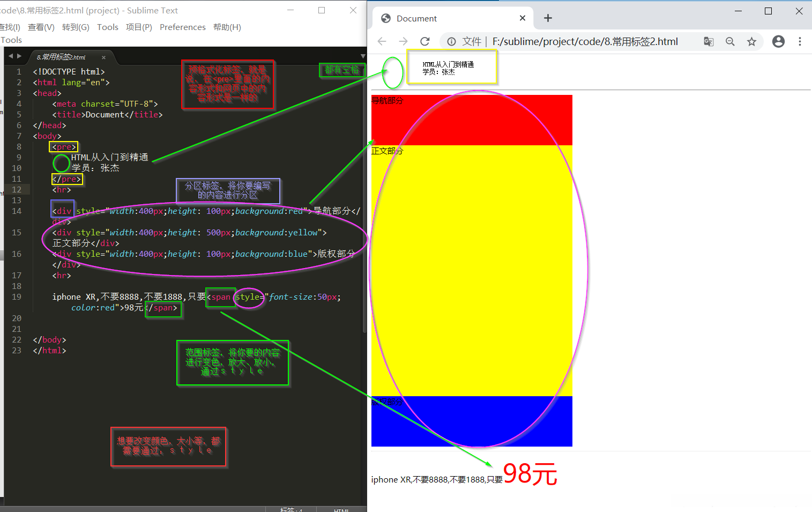This screenshot has height=512, width=812.
Task: Open the zoom magnifier icon in address bar
Action: pyautogui.click(x=730, y=41)
